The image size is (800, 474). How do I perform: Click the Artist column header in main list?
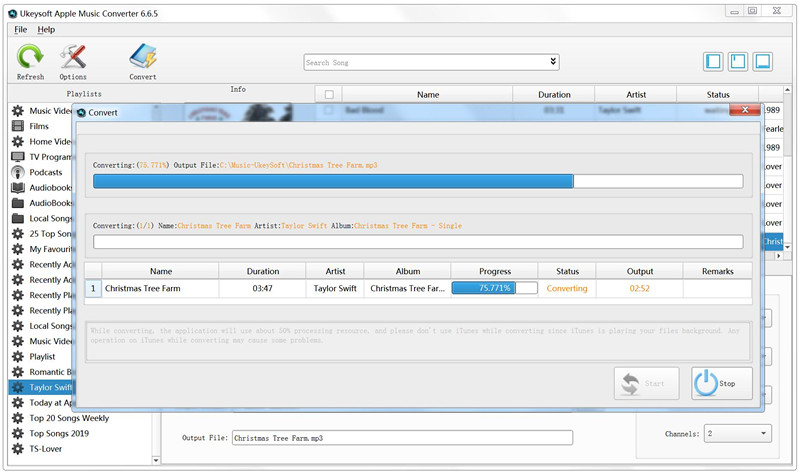click(x=636, y=94)
